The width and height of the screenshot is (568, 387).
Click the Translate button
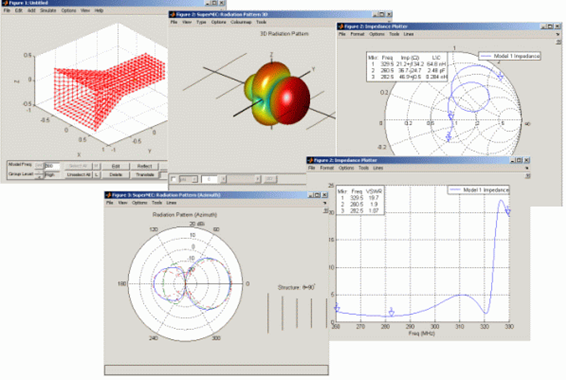pyautogui.click(x=145, y=175)
